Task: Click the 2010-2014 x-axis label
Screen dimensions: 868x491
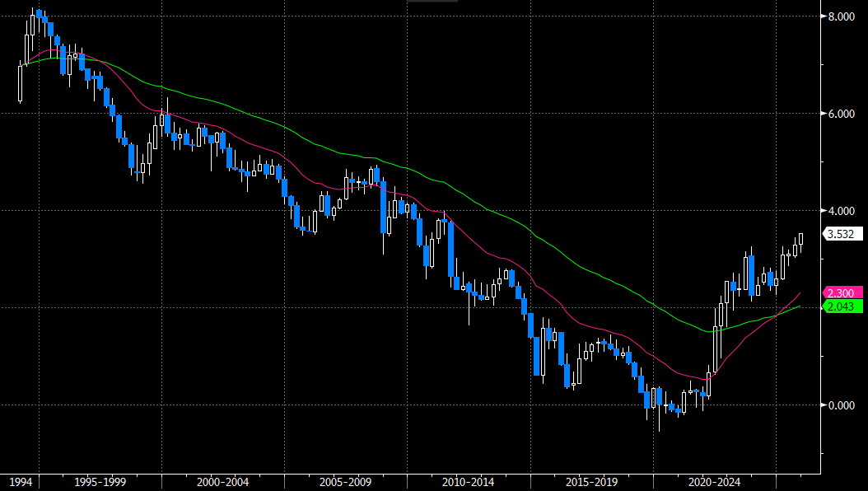Action: [x=469, y=482]
